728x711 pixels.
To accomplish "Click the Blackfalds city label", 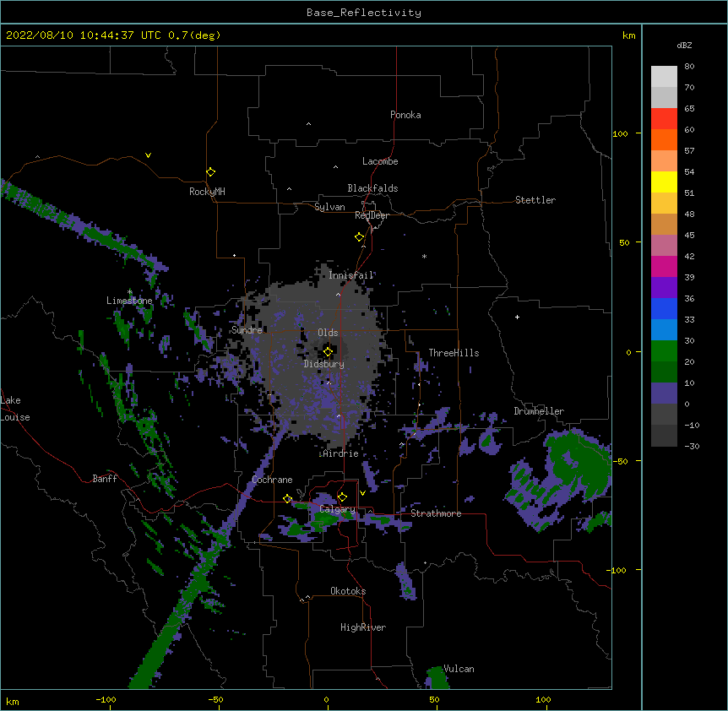I will (372, 188).
